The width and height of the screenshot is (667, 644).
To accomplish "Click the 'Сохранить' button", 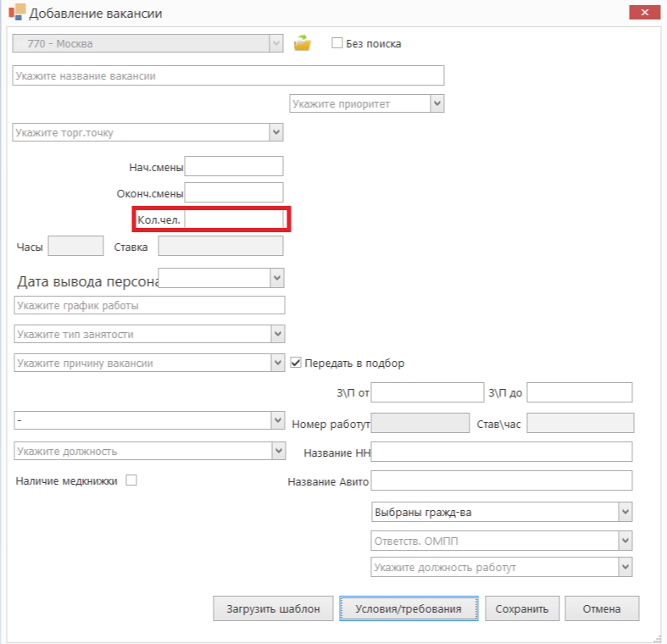I will pyautogui.click(x=522, y=608).
